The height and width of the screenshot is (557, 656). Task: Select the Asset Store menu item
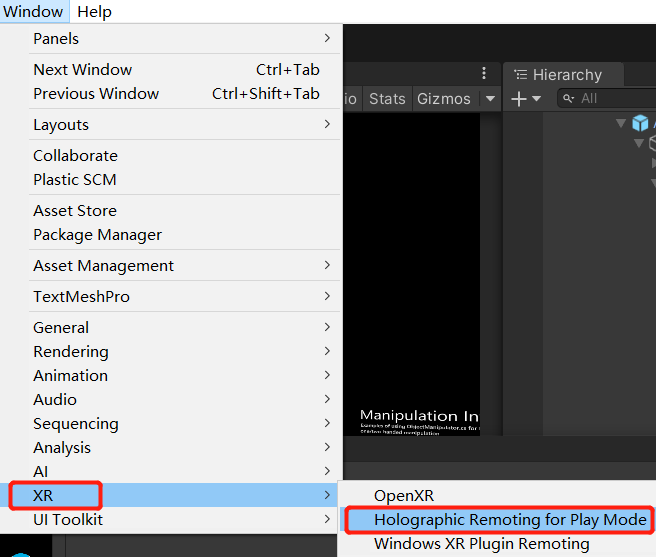pyautogui.click(x=75, y=211)
